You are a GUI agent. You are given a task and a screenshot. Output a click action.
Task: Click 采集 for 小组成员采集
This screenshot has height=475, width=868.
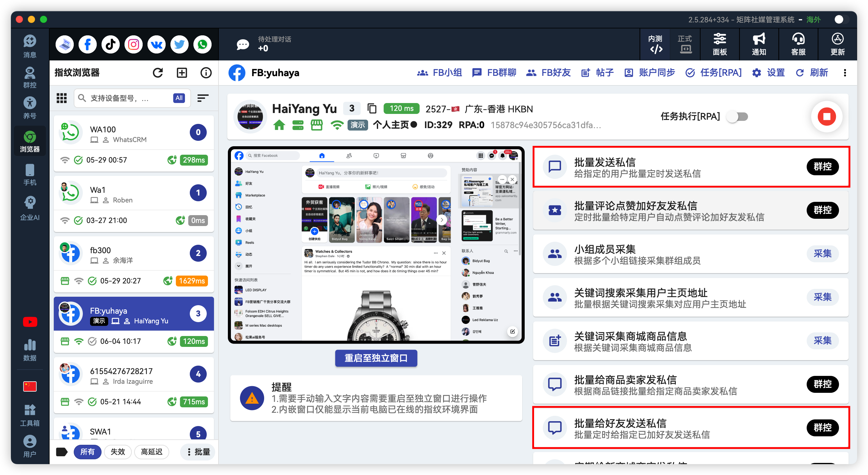pos(822,253)
